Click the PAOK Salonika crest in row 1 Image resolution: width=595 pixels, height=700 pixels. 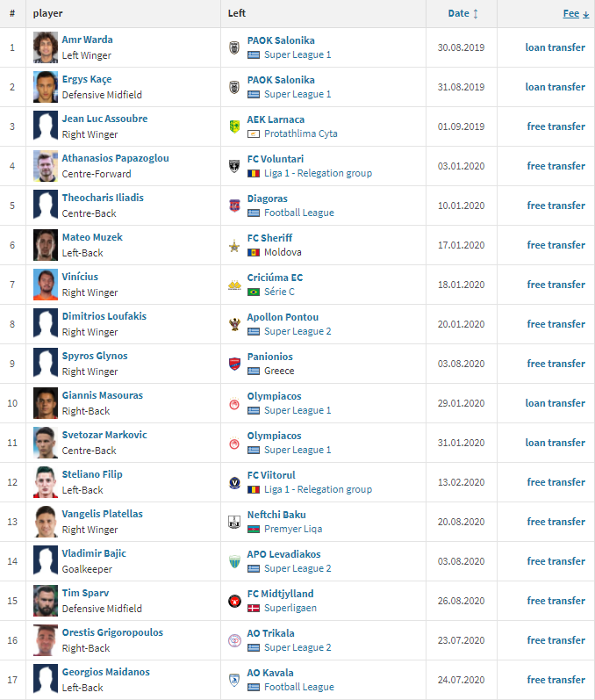coord(234,47)
